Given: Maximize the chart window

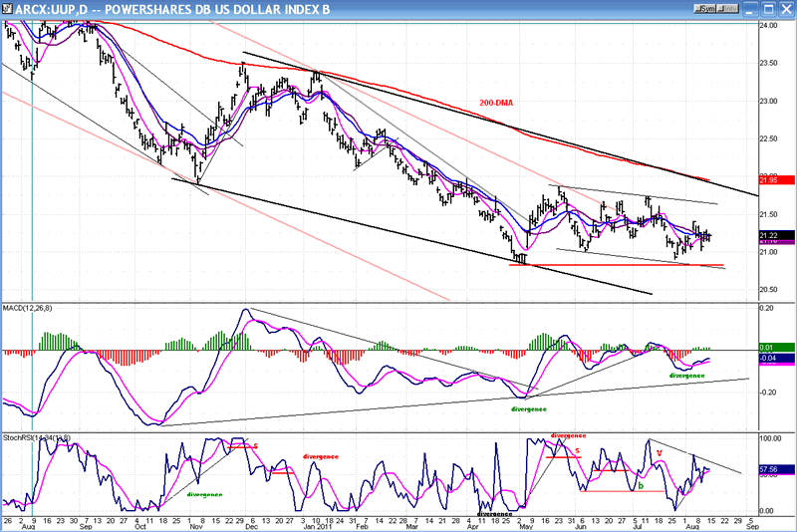Looking at the screenshot, I should [x=768, y=8].
